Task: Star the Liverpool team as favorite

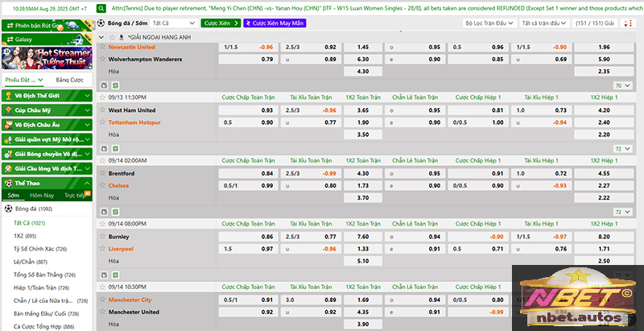Action: (x=102, y=249)
